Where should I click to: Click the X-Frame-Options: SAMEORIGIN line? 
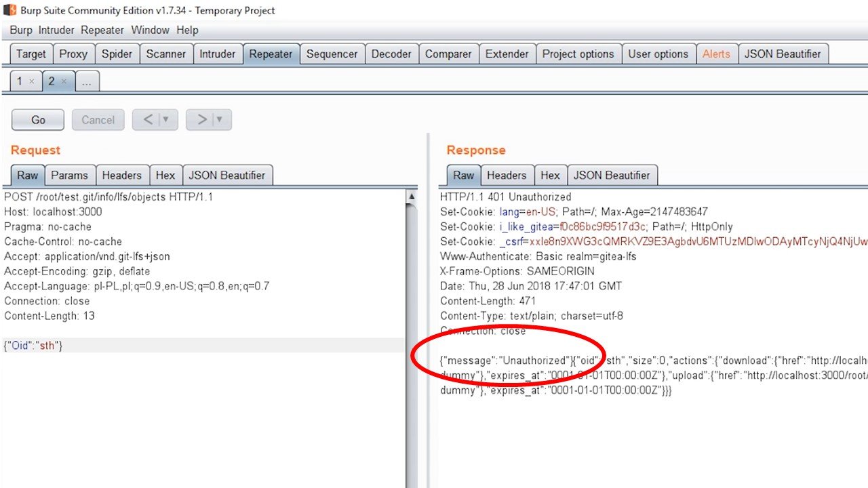tap(517, 272)
